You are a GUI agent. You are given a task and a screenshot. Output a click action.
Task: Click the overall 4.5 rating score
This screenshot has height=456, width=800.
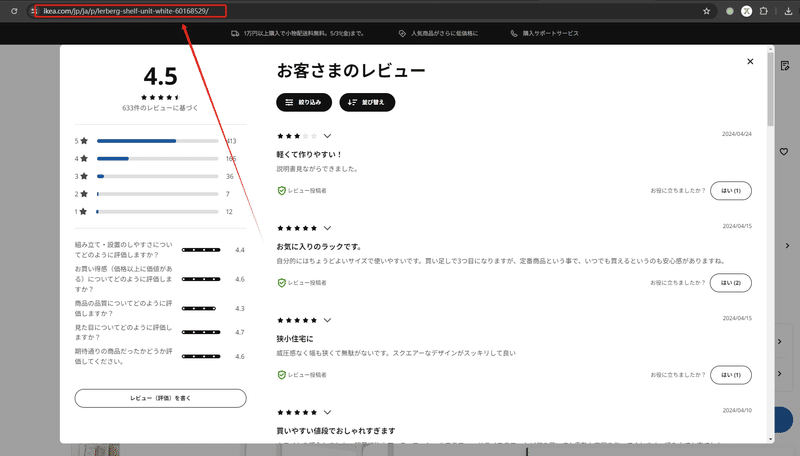[x=160, y=77]
